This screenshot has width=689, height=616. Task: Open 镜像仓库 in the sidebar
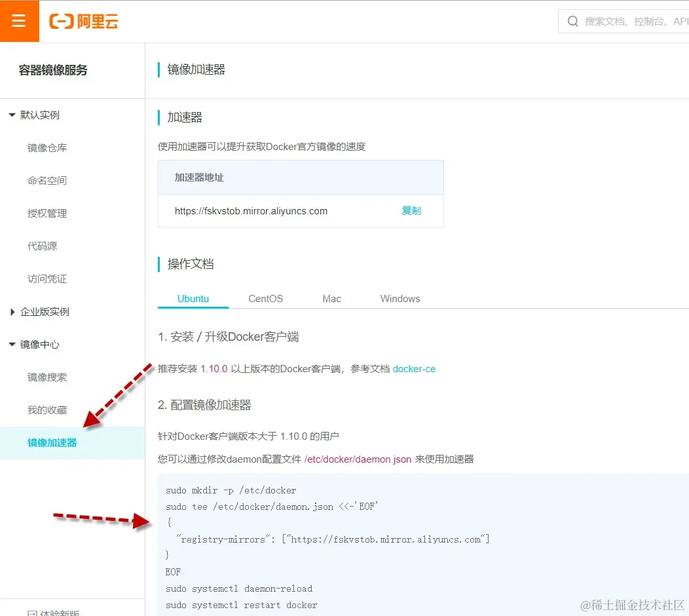coord(47,147)
